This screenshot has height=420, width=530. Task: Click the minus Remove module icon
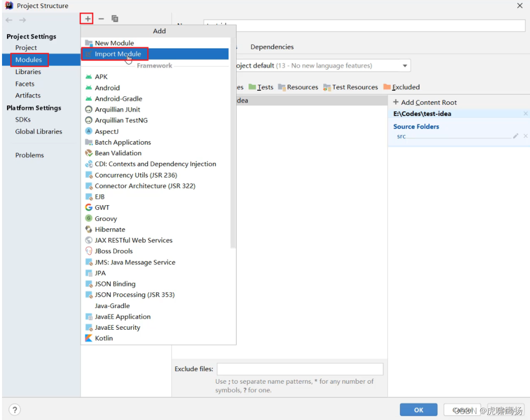pos(101,19)
